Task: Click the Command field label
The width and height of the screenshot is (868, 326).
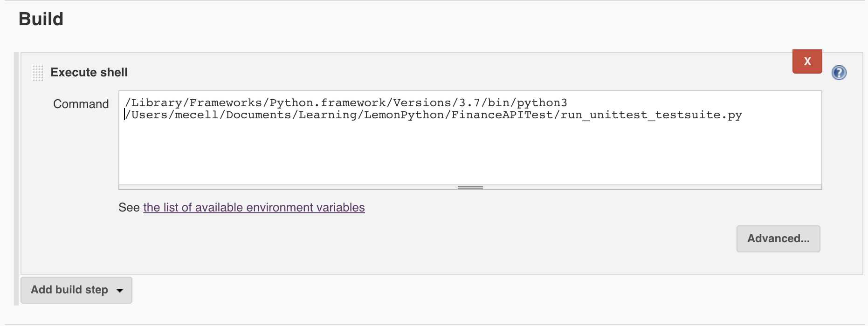Action: click(x=81, y=104)
